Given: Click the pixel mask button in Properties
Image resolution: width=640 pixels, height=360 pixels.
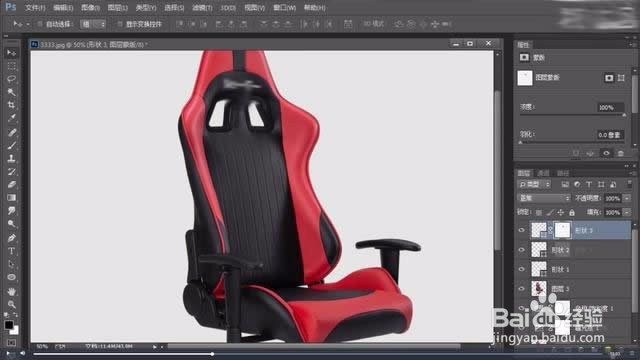Looking at the screenshot, I should 609,78.
